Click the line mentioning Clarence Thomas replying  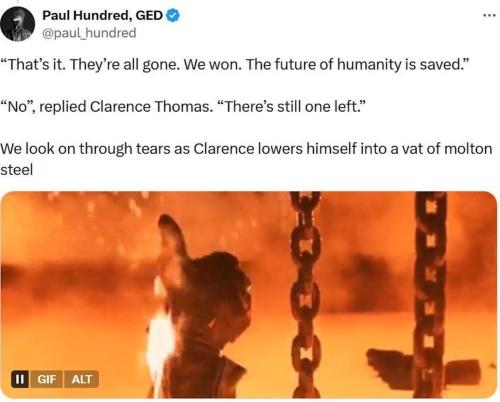(183, 107)
